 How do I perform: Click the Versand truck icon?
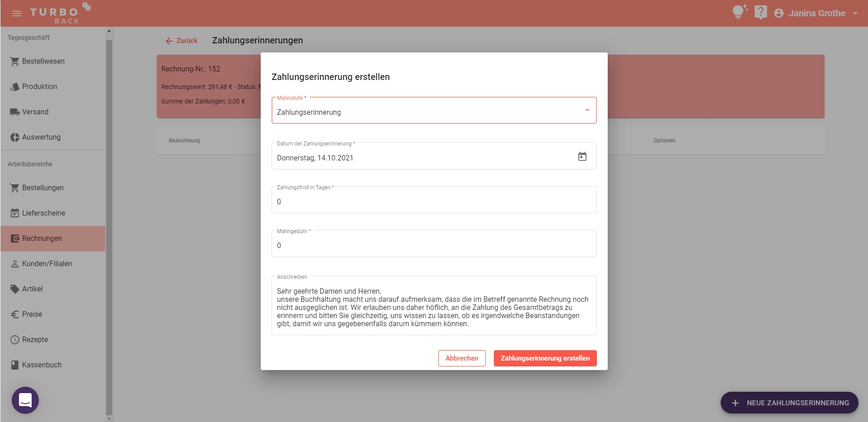[x=15, y=112]
